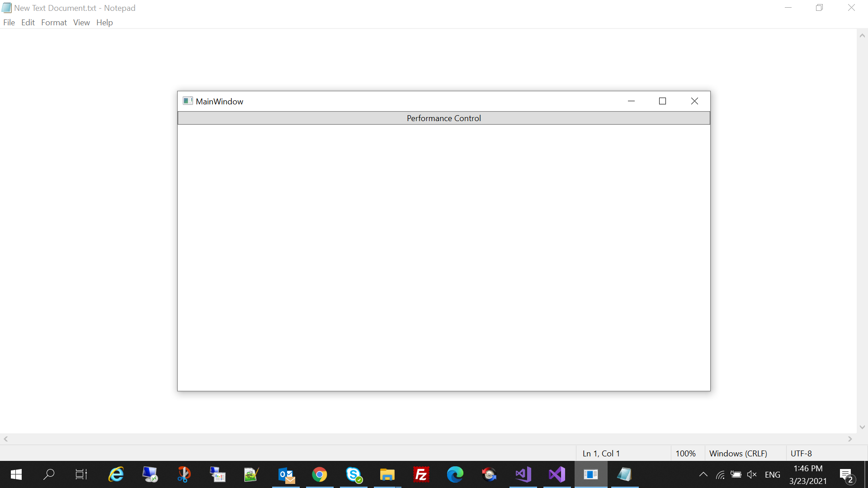Start Skype from the taskbar
The height and width of the screenshot is (488, 868).
354,474
